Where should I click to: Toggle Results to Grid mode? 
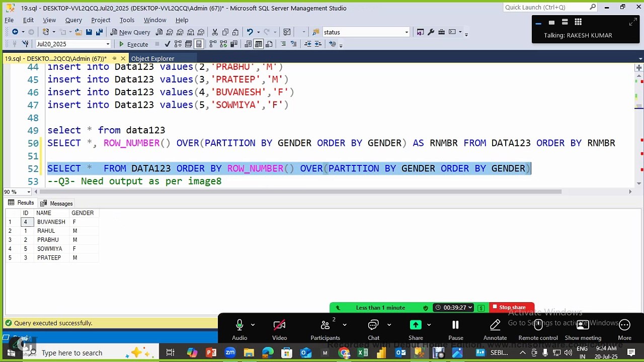(259, 44)
